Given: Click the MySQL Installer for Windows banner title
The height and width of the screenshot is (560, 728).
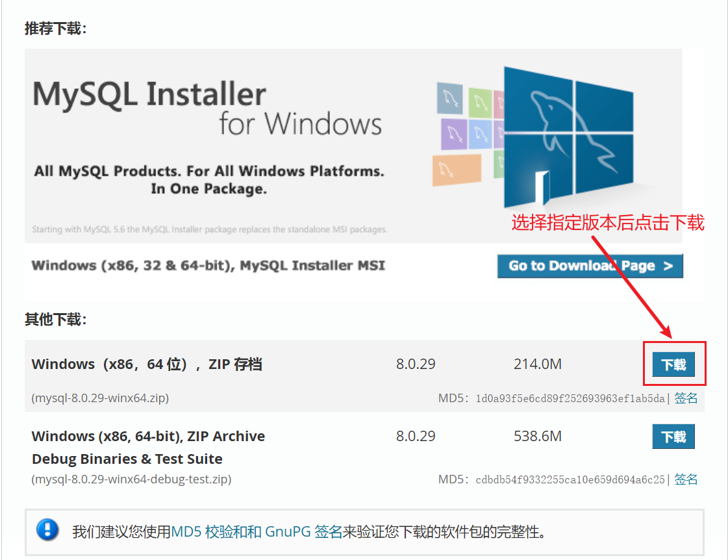Looking at the screenshot, I should [207, 108].
